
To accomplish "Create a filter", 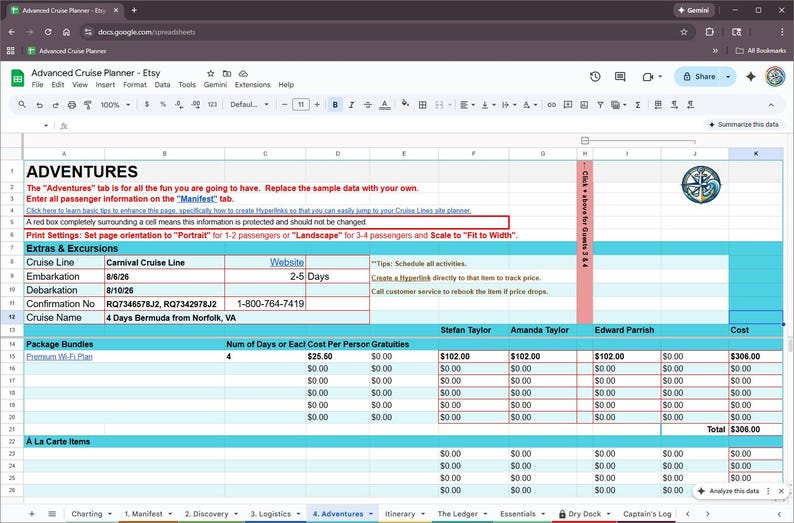I will click(600, 105).
